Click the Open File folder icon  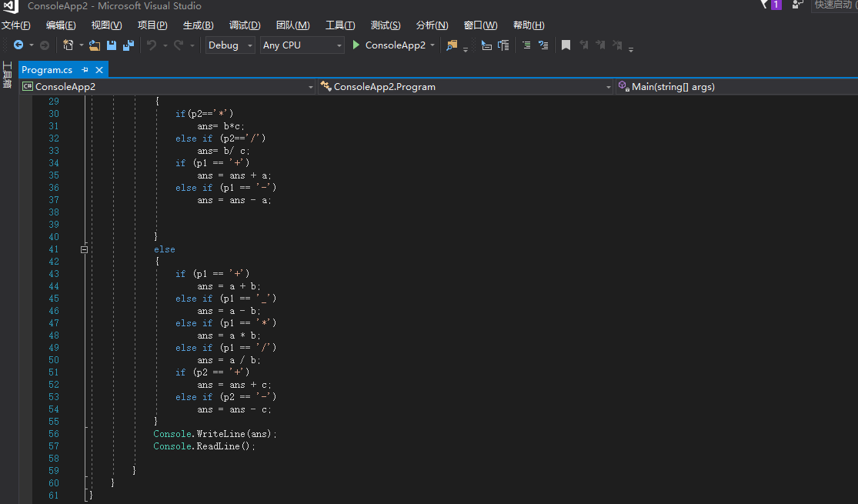pos(95,45)
